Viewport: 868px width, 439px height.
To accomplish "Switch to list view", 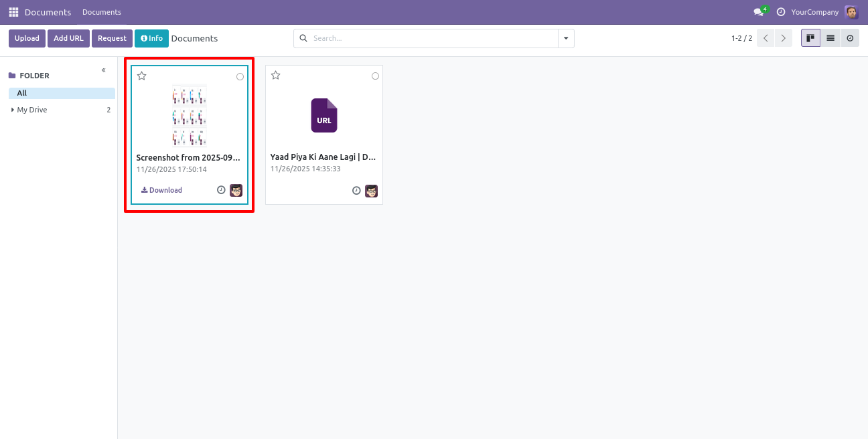I will point(830,38).
